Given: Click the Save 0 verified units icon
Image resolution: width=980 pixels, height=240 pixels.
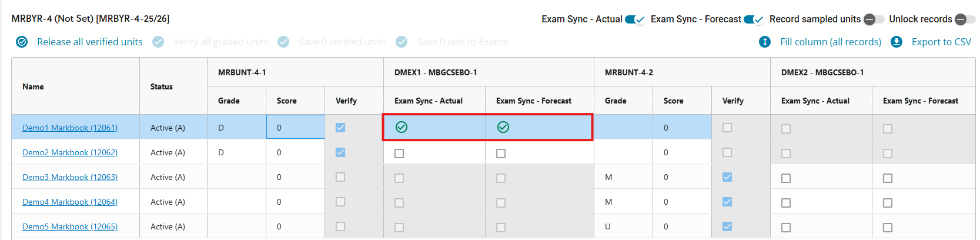Looking at the screenshot, I should coord(283,42).
